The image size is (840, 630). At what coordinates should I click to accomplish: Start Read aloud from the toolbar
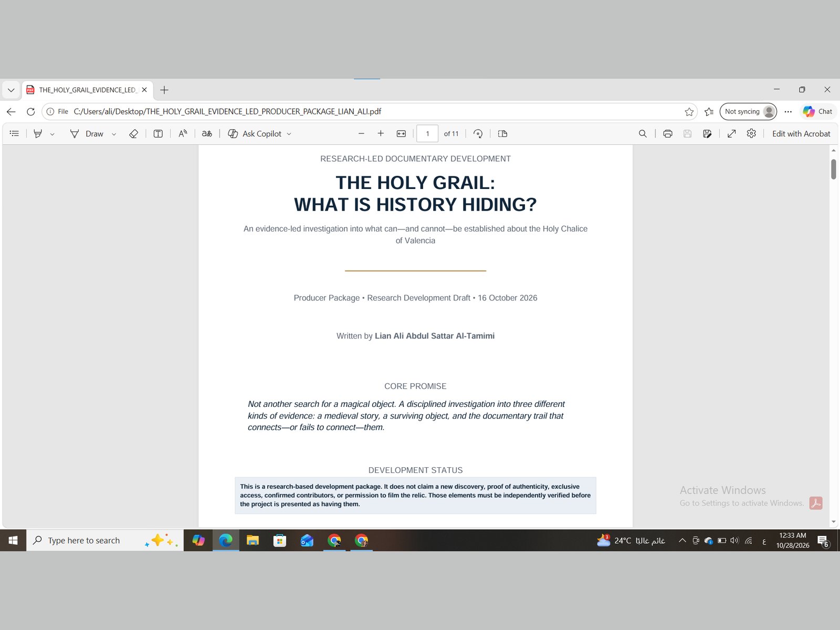point(183,134)
